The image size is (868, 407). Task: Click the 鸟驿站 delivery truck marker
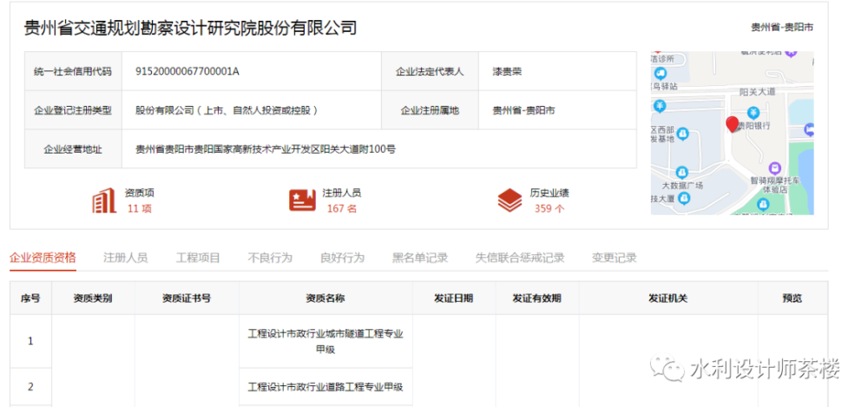coord(660,73)
